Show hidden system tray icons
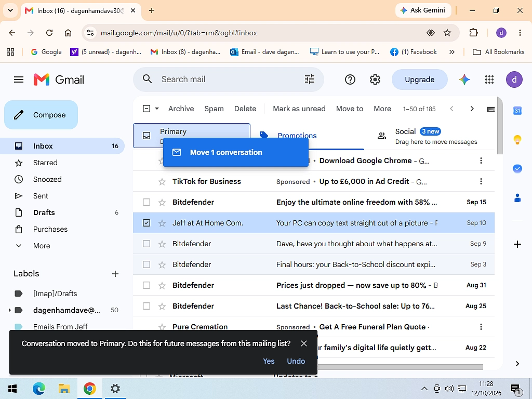This screenshot has height=399, width=532. 424,389
